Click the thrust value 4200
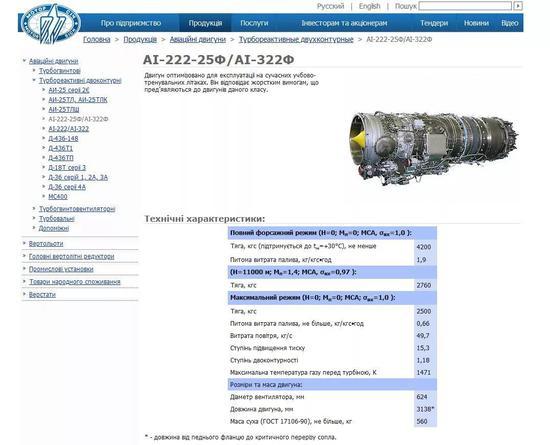This screenshot has width=550, height=445. (424, 247)
